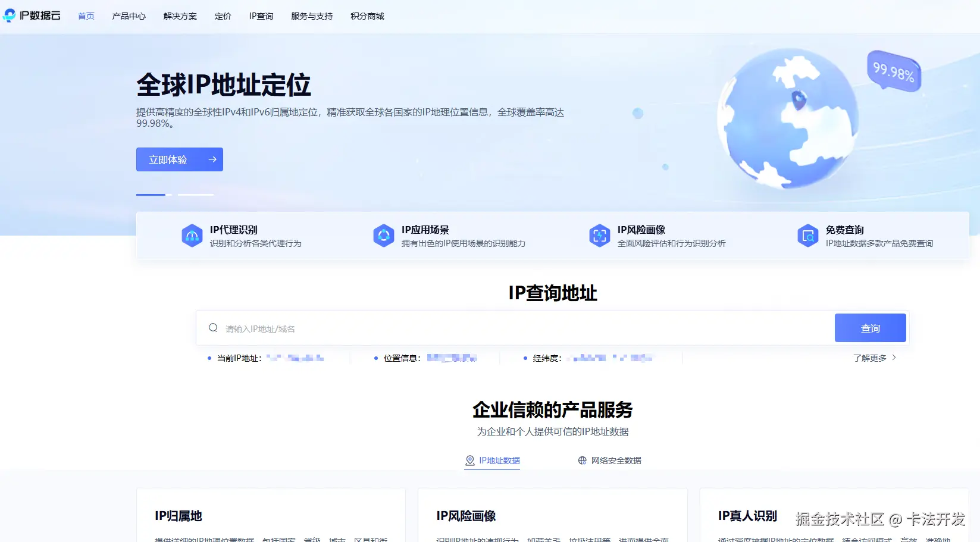Viewport: 980px width, 542px height.
Task: Open the IP应用场景 feature link
Action: pyautogui.click(x=449, y=236)
